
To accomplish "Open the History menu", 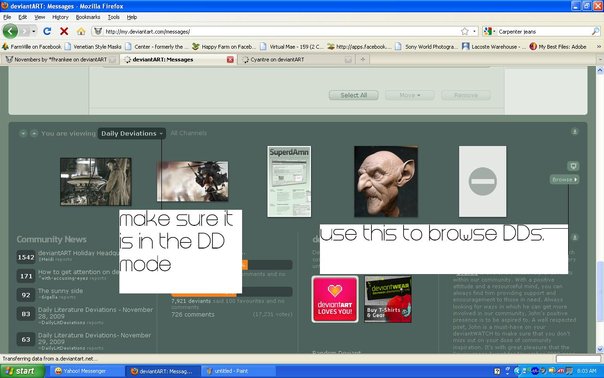I will point(60,17).
